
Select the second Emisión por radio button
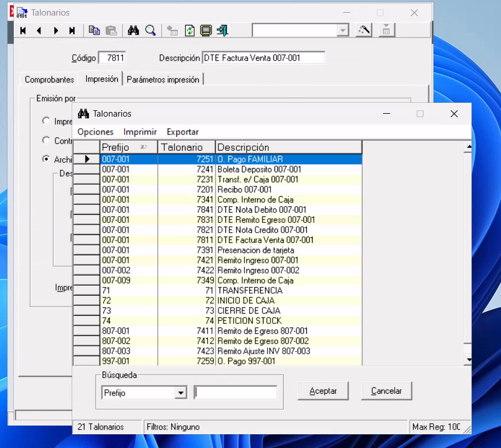pyautogui.click(x=46, y=140)
